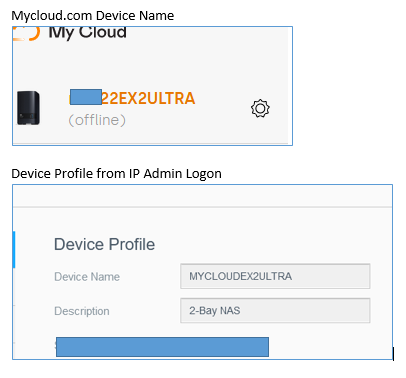Image resolution: width=406 pixels, height=378 pixels.
Task: Focus the Device Name input field
Action: pos(275,276)
